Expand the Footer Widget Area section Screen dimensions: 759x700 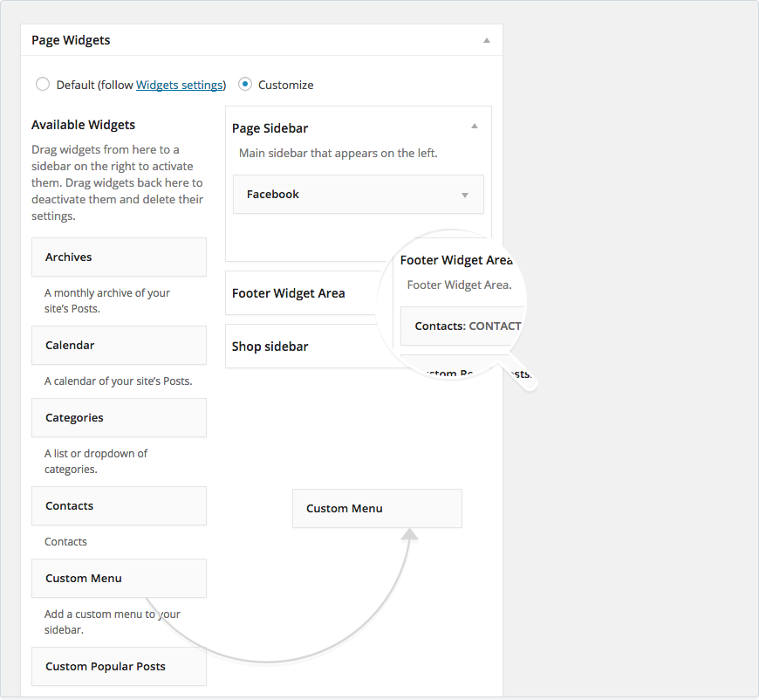pos(289,293)
